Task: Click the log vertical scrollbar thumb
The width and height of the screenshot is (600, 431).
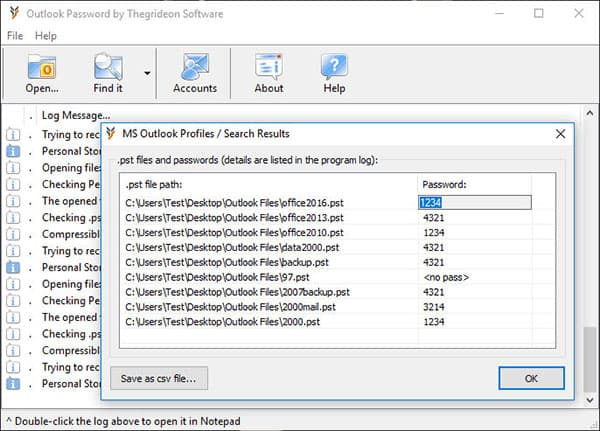Action: point(590,359)
